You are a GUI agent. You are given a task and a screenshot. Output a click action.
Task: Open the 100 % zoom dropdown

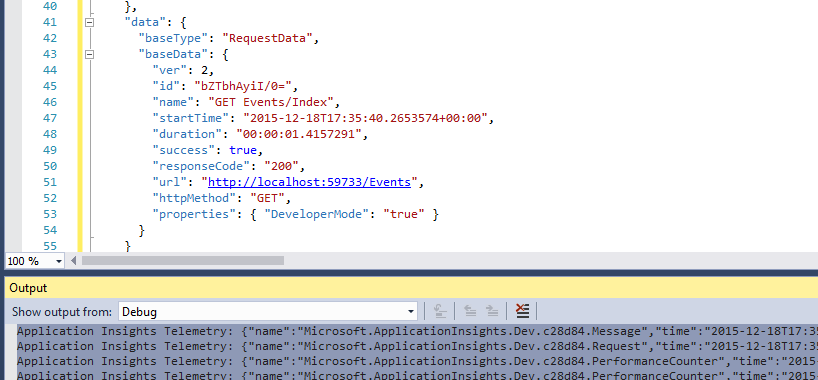58,261
